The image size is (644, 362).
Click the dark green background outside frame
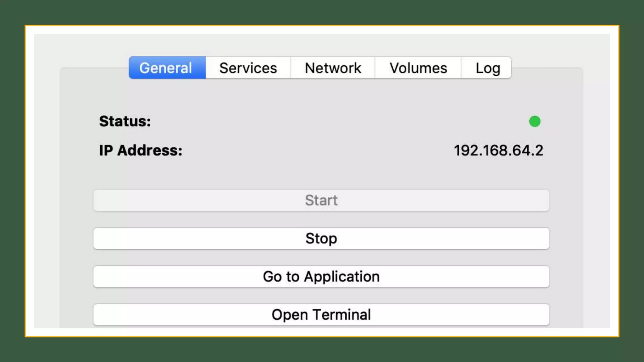tap(321, 349)
